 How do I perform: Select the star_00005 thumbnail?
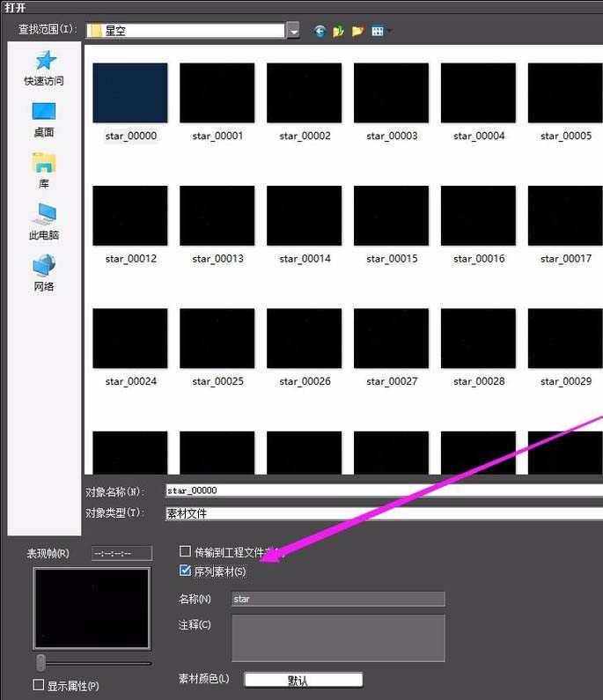tap(565, 92)
